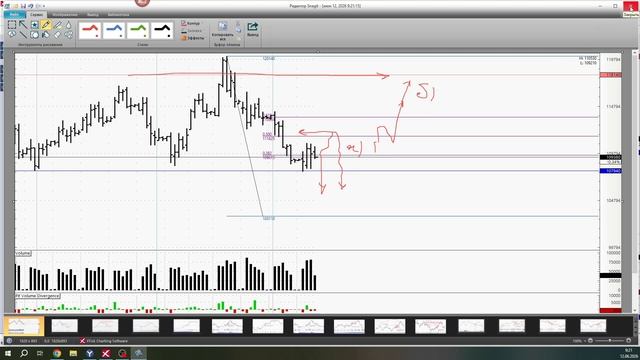The width and height of the screenshot is (640, 360).
Task: Open the red X XTick app on taskbar
Action: [x=106, y=353]
